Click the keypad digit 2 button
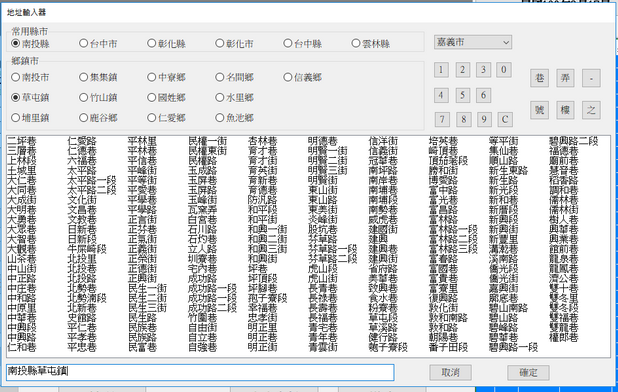Screen dimensions: 618x392 click(x=462, y=70)
